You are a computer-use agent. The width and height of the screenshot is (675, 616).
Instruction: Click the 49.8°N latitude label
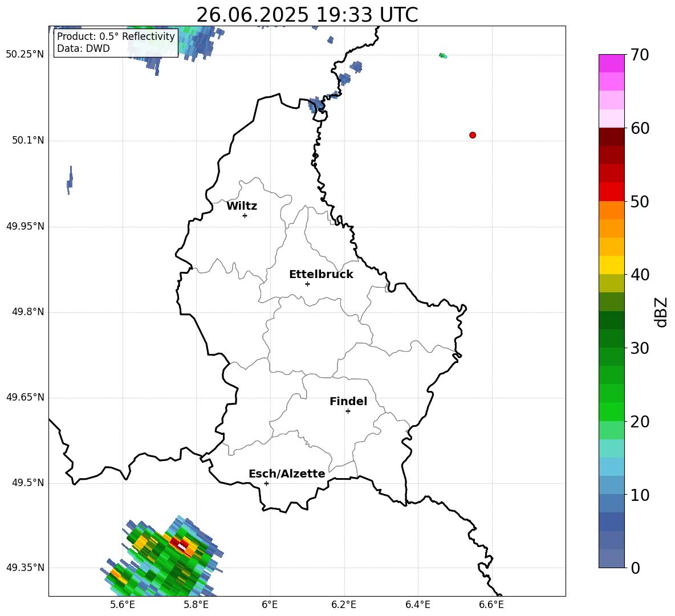[x=28, y=312]
